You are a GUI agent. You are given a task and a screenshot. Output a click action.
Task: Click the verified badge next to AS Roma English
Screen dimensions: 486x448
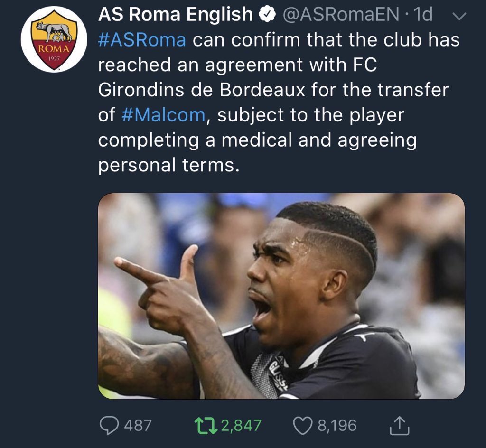tap(267, 14)
